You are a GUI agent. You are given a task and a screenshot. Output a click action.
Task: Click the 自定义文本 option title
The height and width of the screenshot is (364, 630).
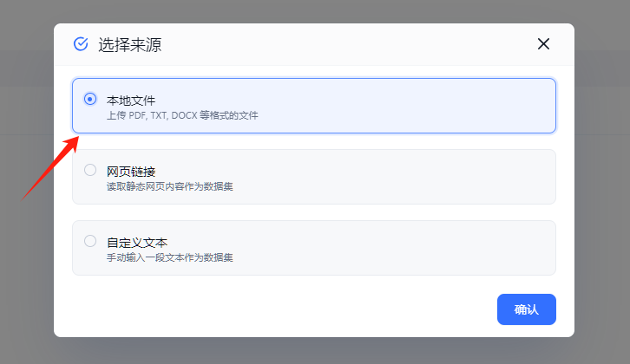coord(137,243)
